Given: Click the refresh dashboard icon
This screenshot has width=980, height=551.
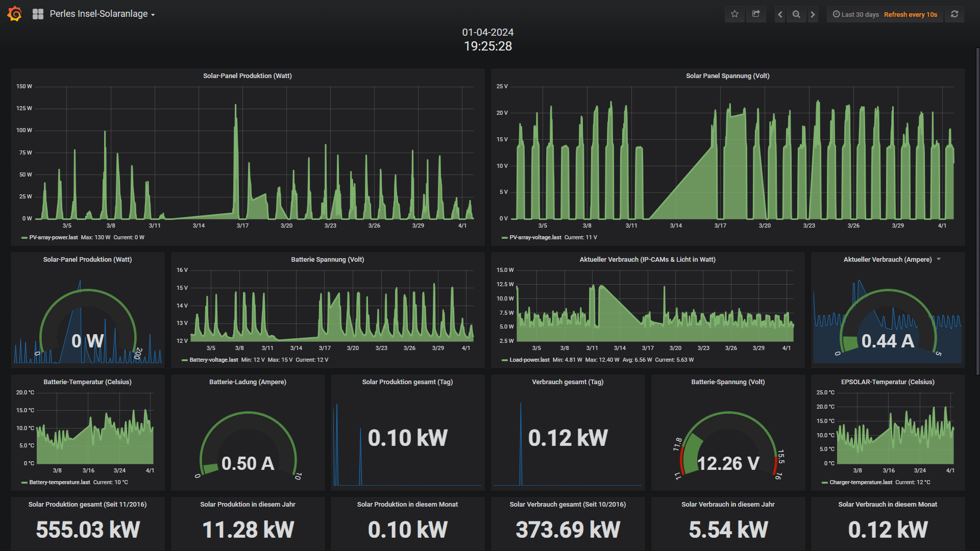Looking at the screenshot, I should pyautogui.click(x=954, y=14).
